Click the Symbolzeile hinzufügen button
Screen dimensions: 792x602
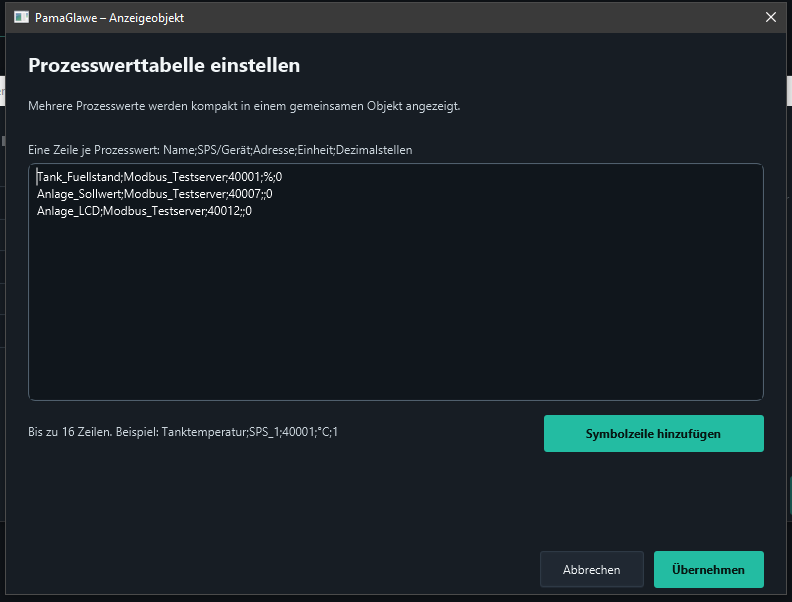654,433
